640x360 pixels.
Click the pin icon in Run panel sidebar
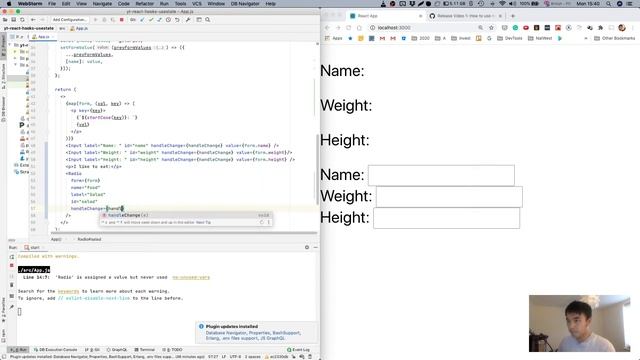[12, 307]
